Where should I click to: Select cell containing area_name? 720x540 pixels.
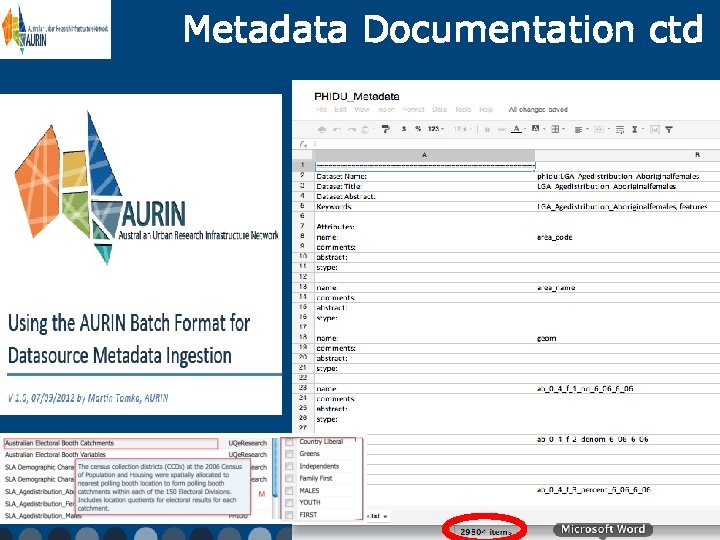click(x=627, y=288)
